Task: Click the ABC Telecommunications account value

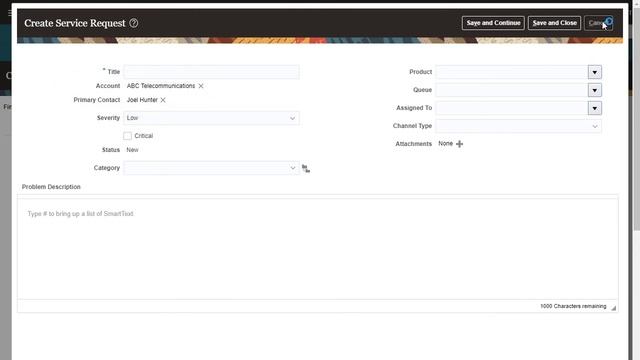Action: pyautogui.click(x=161, y=86)
